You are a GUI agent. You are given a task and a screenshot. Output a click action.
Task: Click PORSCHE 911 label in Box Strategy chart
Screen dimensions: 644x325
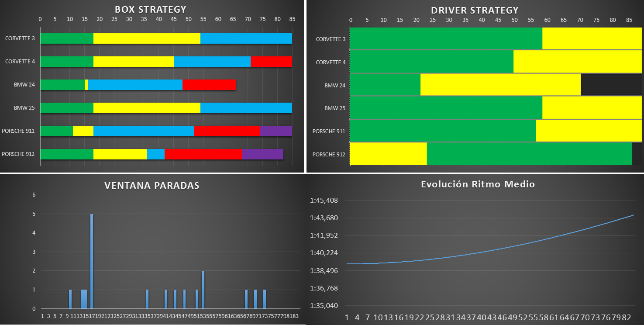point(18,131)
